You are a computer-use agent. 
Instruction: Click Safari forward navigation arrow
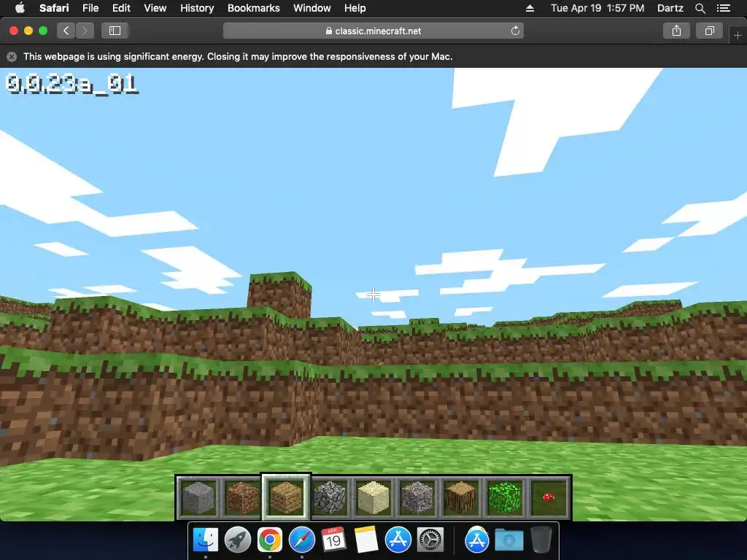[x=85, y=31]
